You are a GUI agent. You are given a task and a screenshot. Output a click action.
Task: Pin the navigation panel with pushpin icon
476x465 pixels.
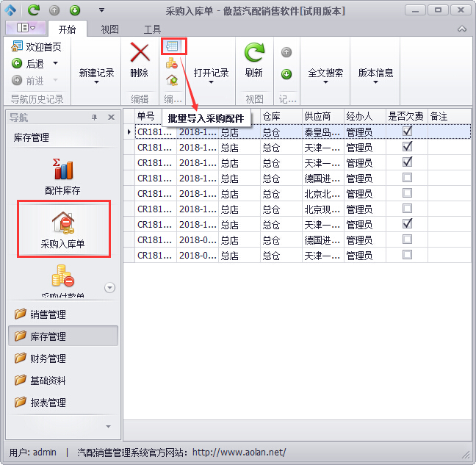click(x=94, y=118)
